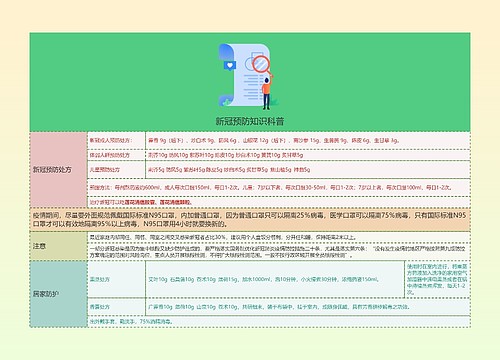
Task: Click the document with magnifying glass illustration
Action: click(x=249, y=76)
